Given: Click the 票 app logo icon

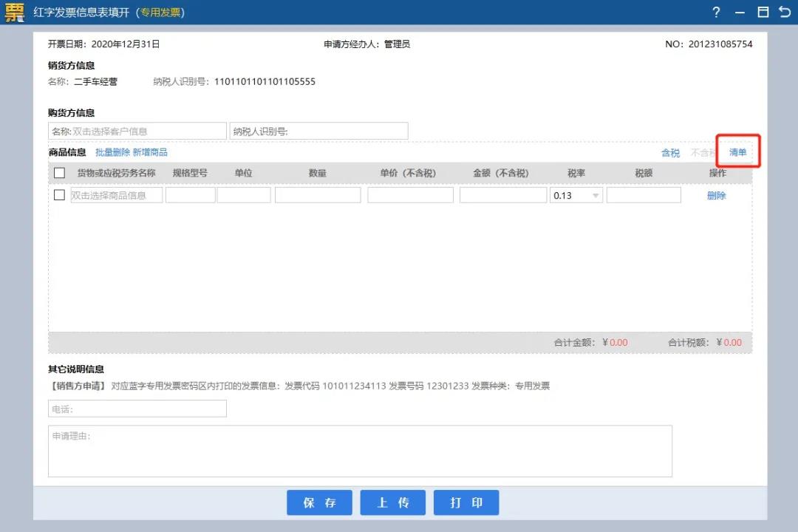Looking at the screenshot, I should coord(13,13).
